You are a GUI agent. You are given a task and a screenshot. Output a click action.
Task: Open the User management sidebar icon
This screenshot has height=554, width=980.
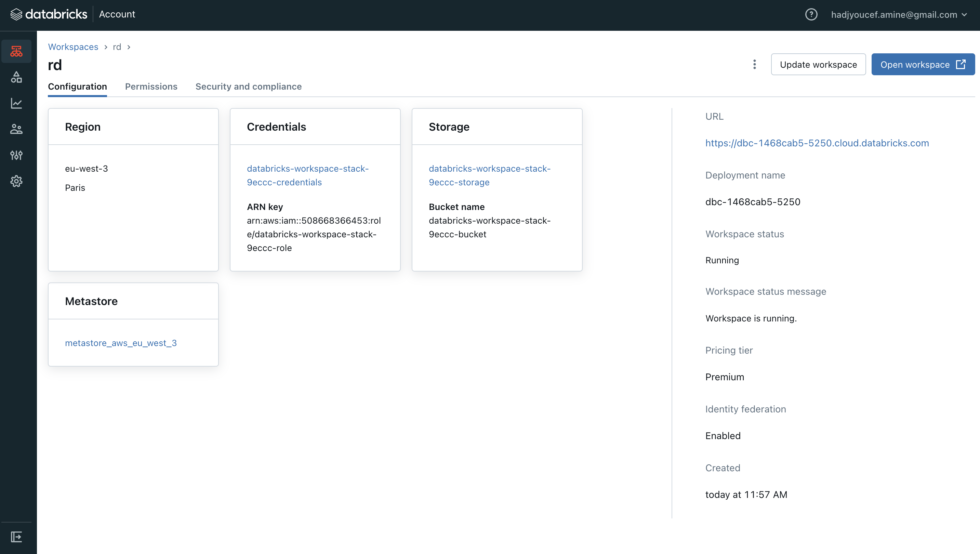16,129
